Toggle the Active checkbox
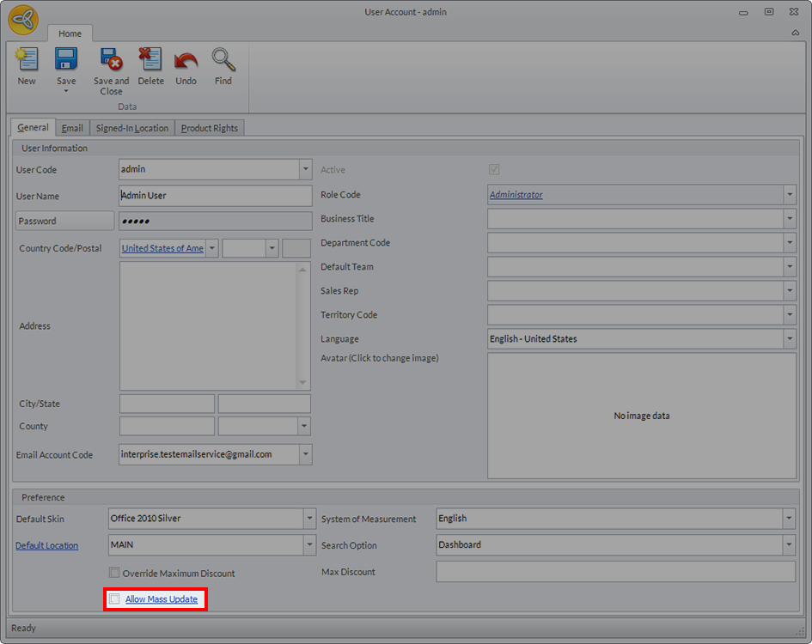 494,170
